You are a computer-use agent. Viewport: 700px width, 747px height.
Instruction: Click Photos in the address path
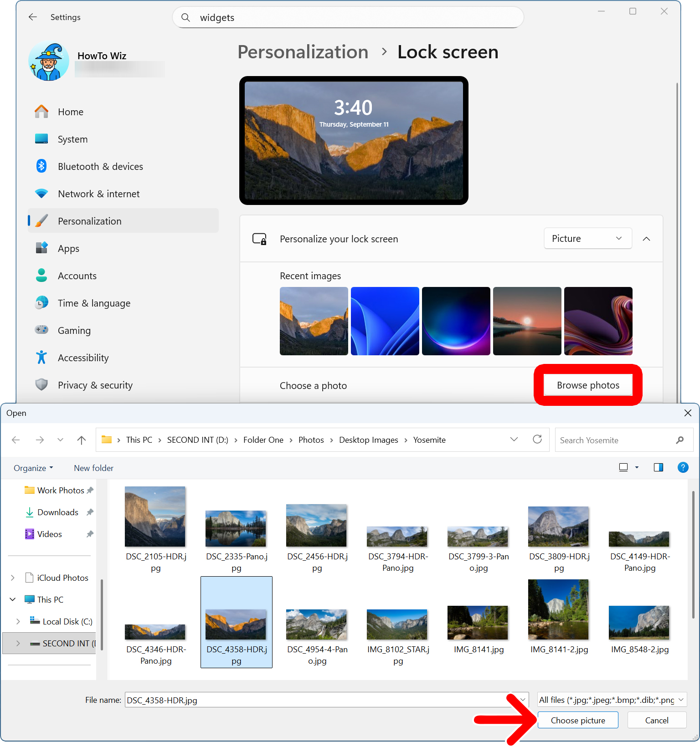click(x=311, y=440)
